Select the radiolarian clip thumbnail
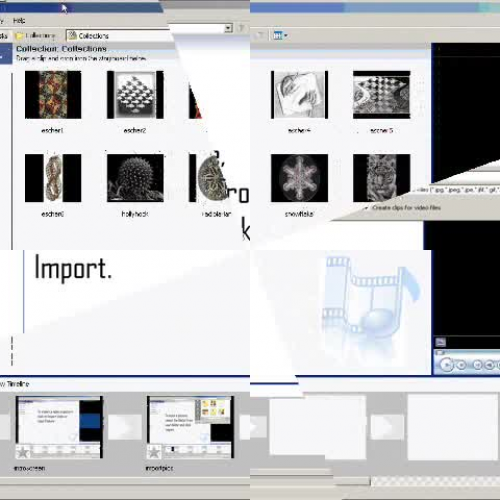 coord(208,178)
